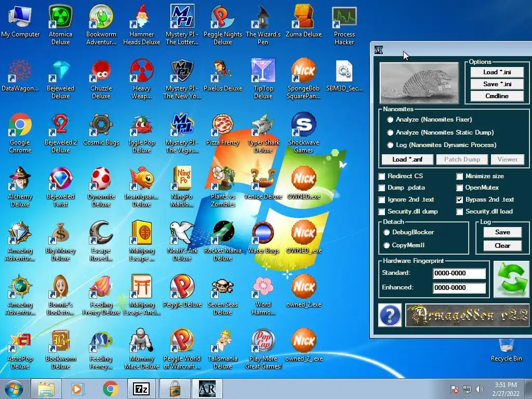Select the CopyMemII detach option
Viewport: 532px width, 399px height.
(x=387, y=245)
